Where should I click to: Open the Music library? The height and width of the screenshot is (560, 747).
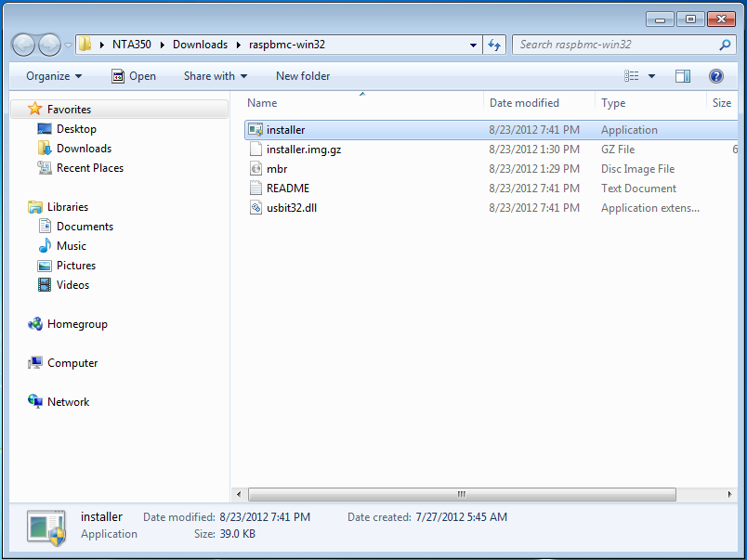tap(72, 246)
